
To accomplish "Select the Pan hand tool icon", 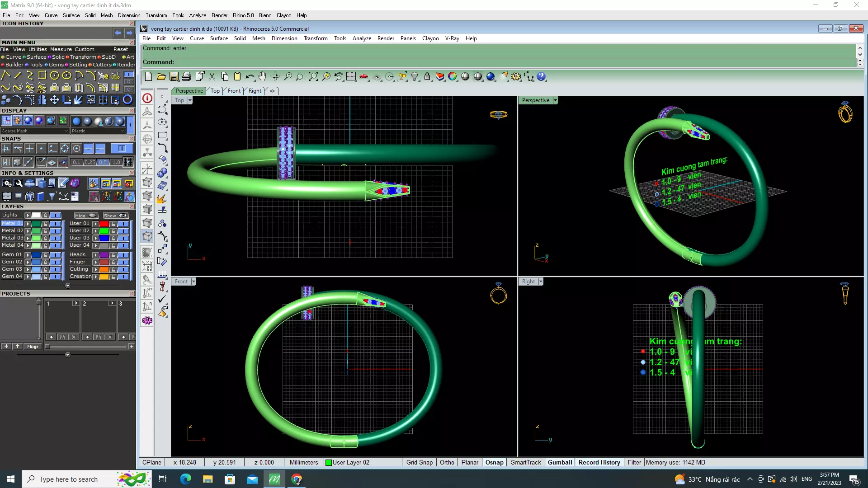I will 262,77.
